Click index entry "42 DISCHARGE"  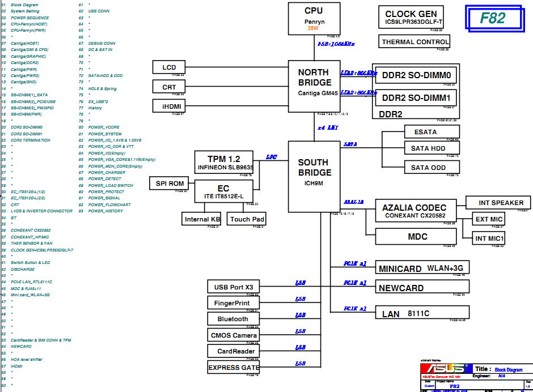click(18, 270)
